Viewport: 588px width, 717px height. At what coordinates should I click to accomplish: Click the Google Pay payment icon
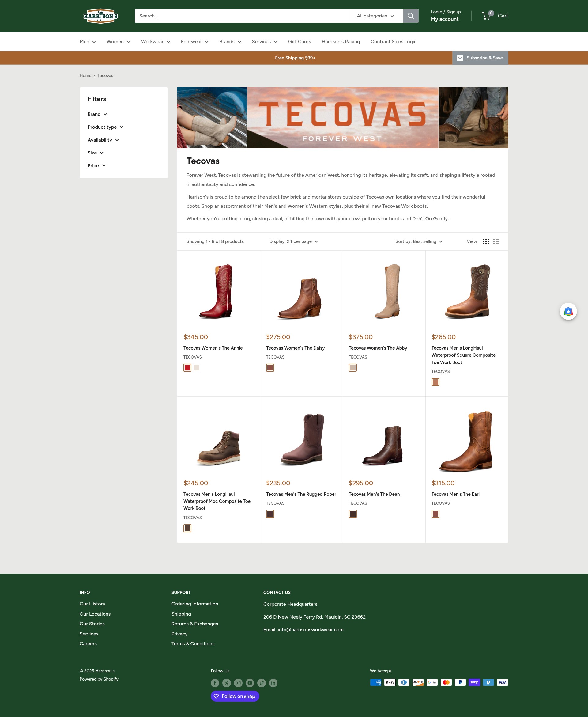pyautogui.click(x=432, y=682)
